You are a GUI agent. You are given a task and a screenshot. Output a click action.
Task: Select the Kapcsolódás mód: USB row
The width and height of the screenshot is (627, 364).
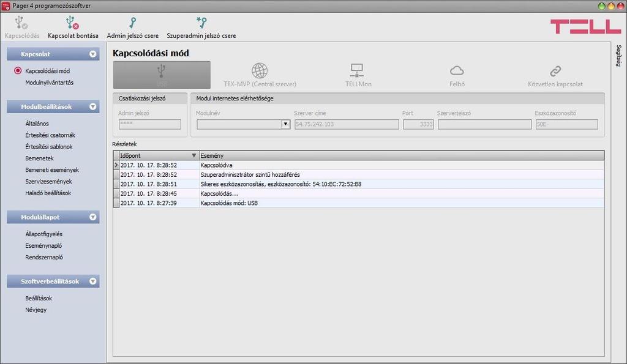coord(359,203)
